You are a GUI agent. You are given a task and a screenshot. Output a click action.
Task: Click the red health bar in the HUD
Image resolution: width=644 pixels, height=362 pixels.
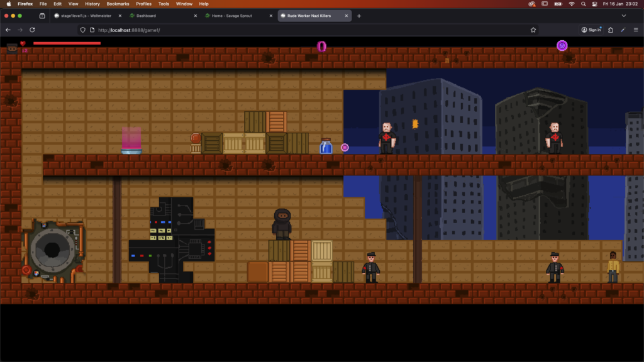67,43
